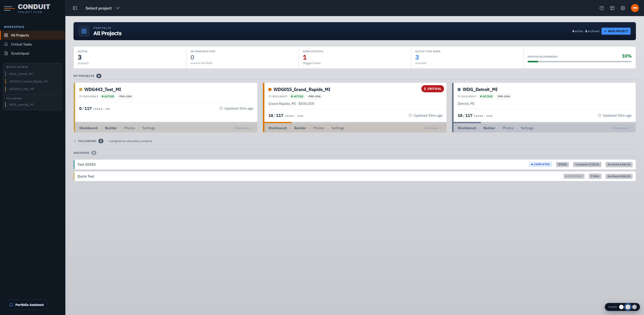Open Photos on WDG443_Test_MI card
Screen dimensions: 644x315
pyautogui.click(x=130, y=128)
